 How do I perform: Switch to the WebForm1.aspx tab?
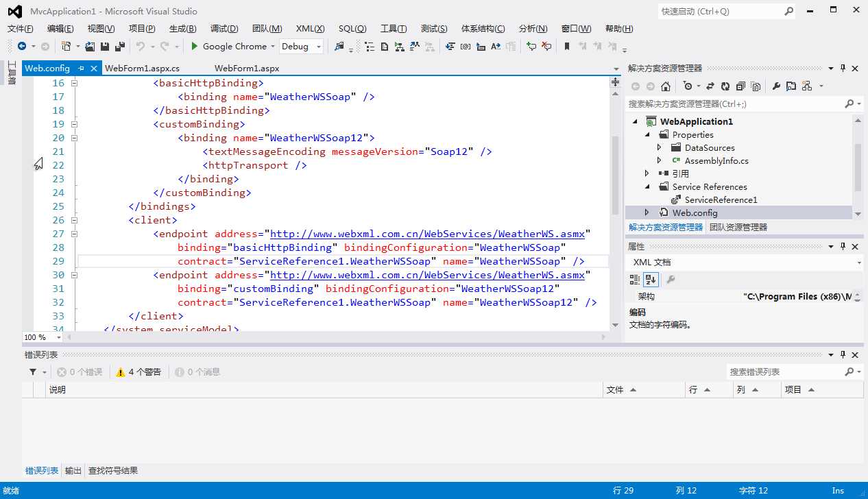click(247, 68)
